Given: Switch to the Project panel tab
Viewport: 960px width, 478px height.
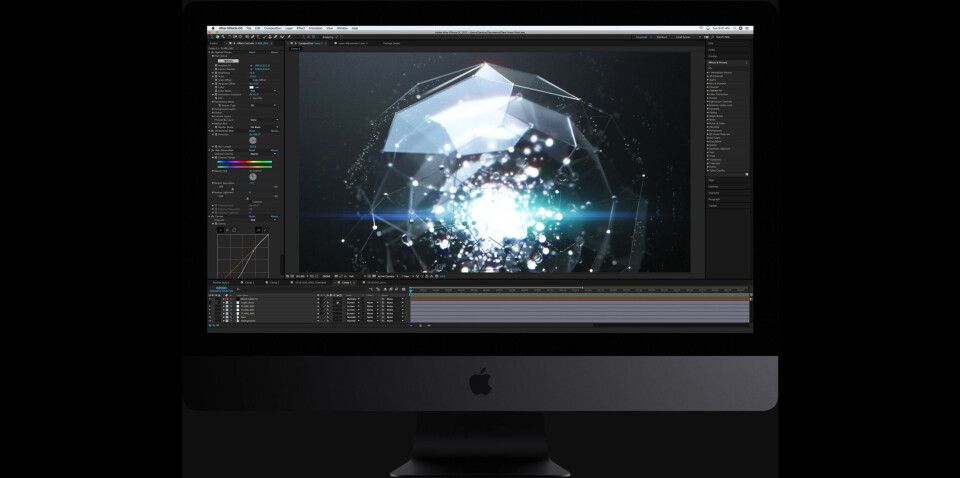Looking at the screenshot, I should 214,43.
